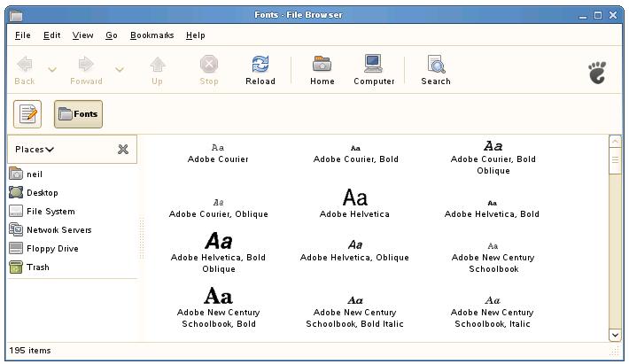
Task: Select File System in Places list
Action: coord(50,212)
